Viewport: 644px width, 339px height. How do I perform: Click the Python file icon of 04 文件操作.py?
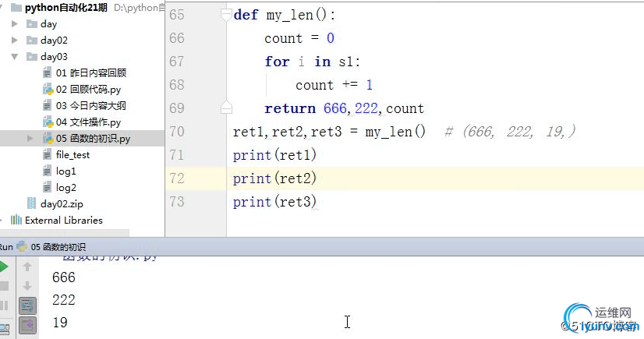tap(48, 122)
